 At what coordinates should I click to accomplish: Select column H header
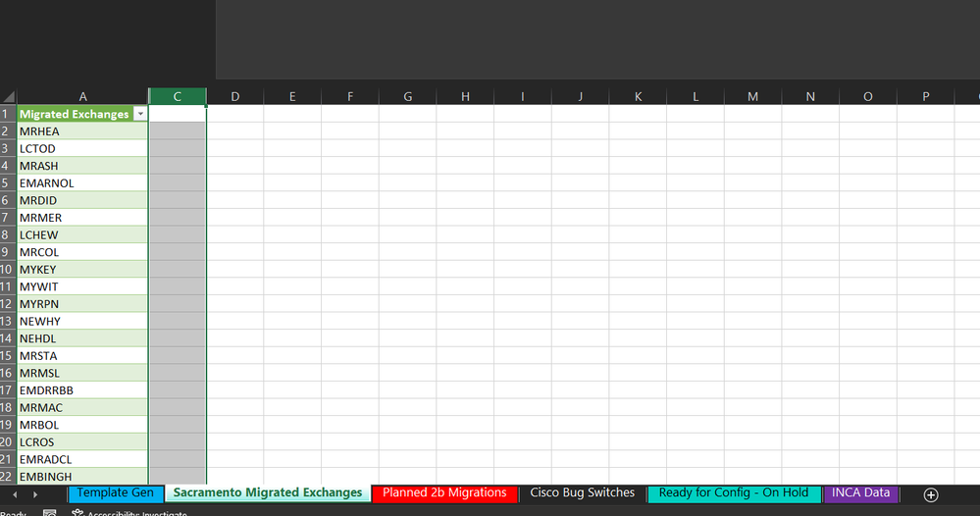coord(465,96)
